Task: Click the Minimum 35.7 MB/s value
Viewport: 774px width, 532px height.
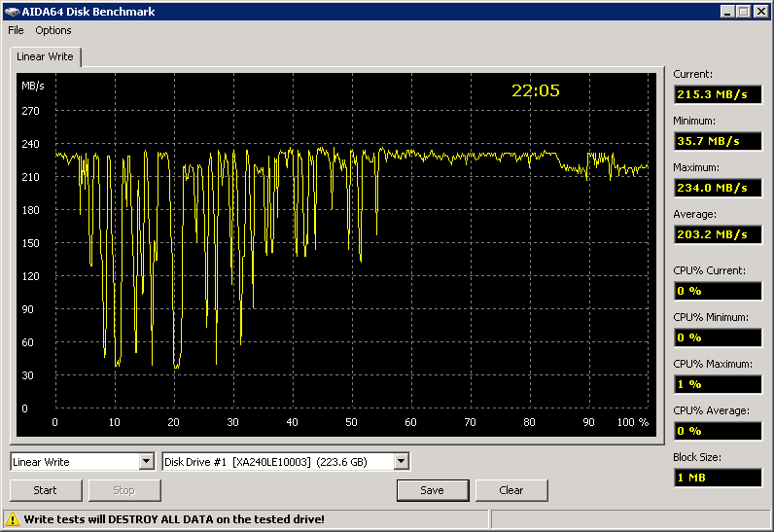Action: pyautogui.click(x=718, y=141)
